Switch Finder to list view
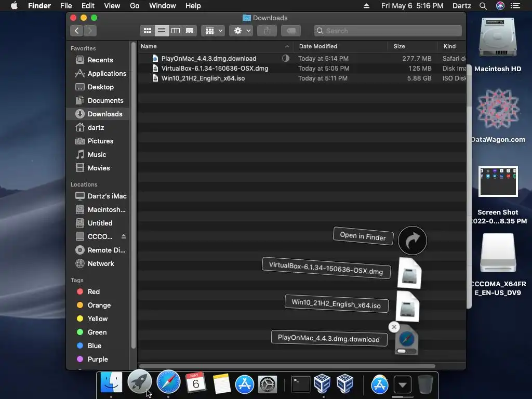Image resolution: width=532 pixels, height=399 pixels. (x=162, y=31)
